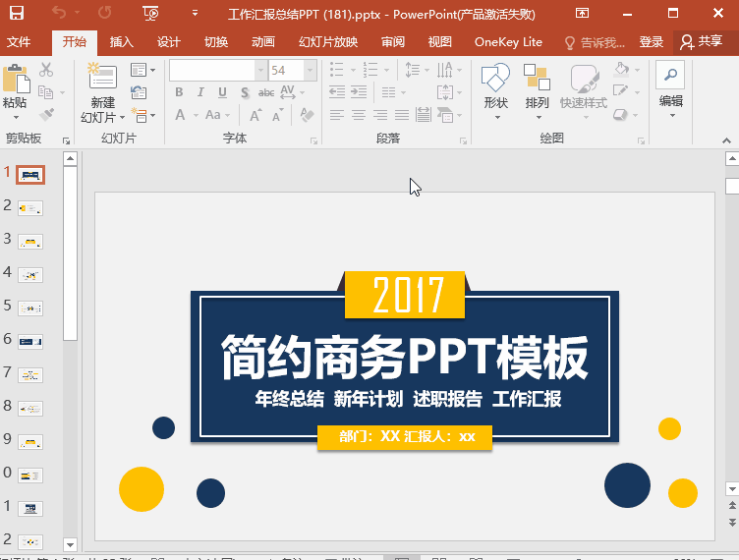
Task: Click the Decrease Font Size icon
Action: [x=277, y=114]
